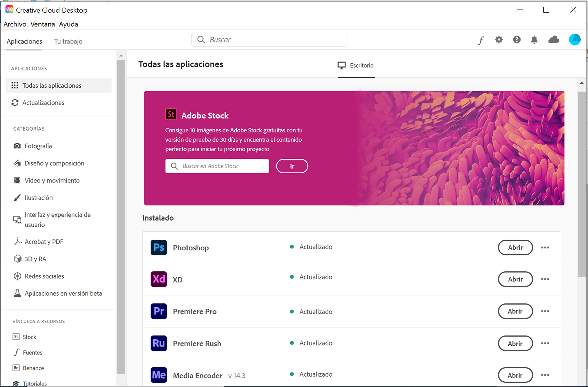Open the Behance link in the sidebar

tap(33, 368)
